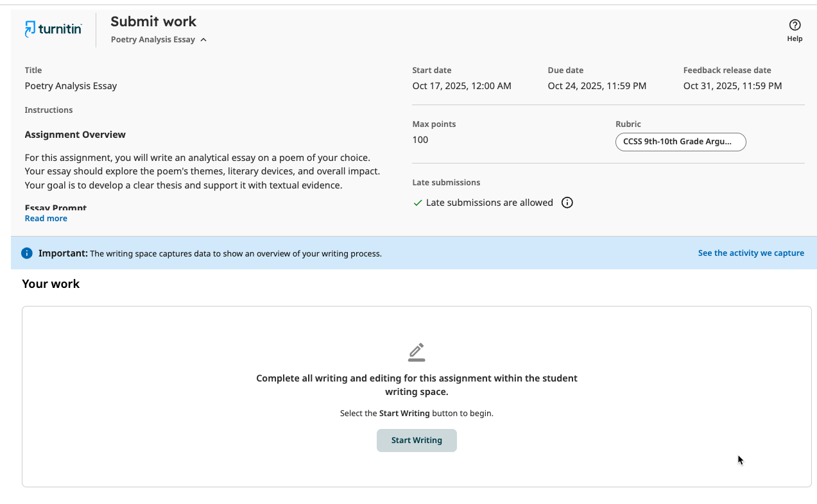Click the Your work section heading
This screenshot has width=817, height=504.
[x=51, y=283]
